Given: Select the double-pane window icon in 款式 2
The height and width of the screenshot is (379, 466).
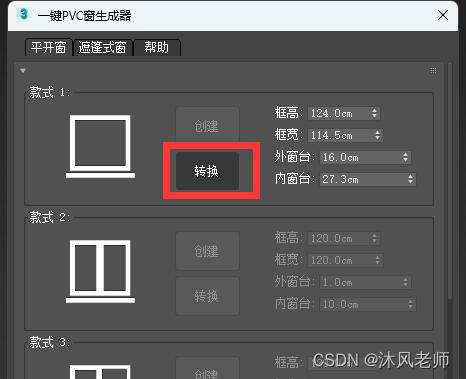Looking at the screenshot, I should 100,271.
